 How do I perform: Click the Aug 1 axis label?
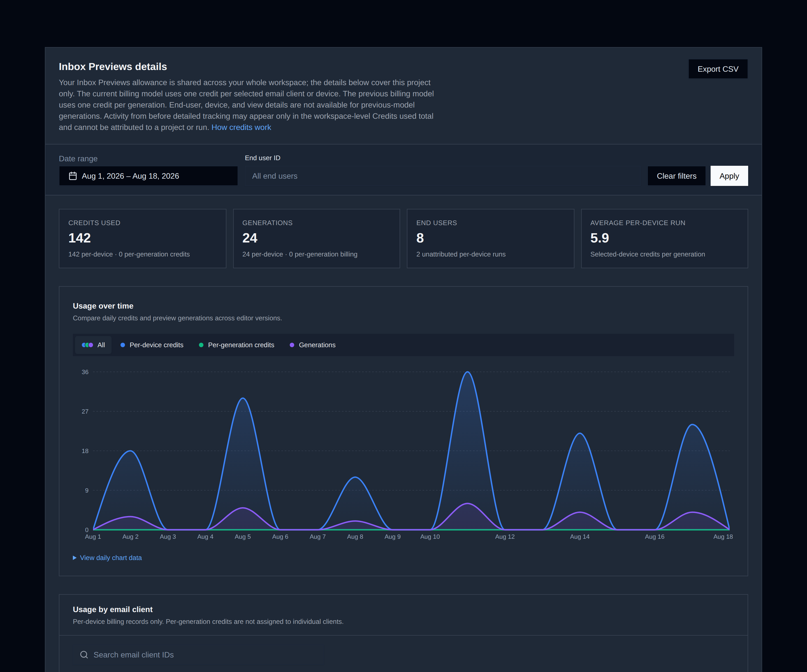[93, 536]
